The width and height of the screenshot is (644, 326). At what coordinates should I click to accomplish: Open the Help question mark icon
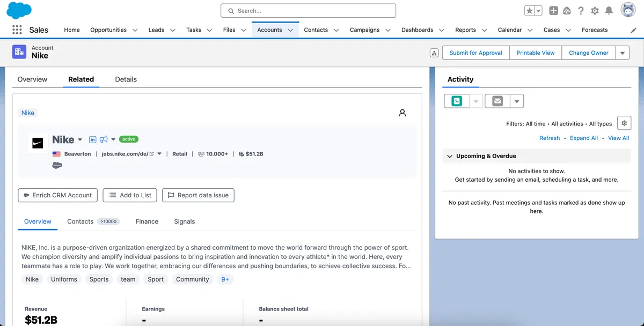pyautogui.click(x=581, y=11)
